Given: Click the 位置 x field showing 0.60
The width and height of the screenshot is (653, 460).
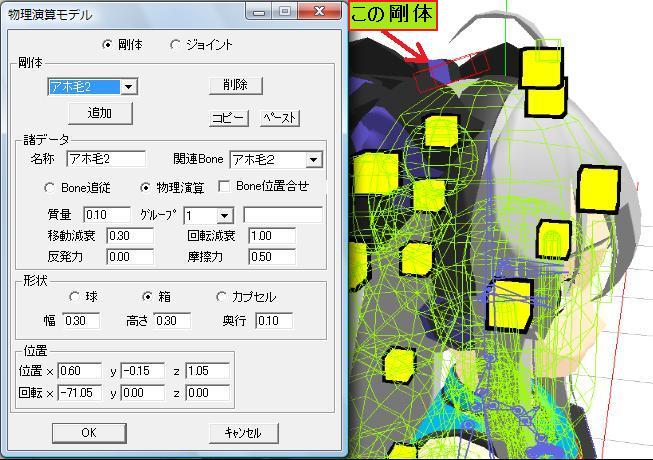Looking at the screenshot, I should 80,370.
